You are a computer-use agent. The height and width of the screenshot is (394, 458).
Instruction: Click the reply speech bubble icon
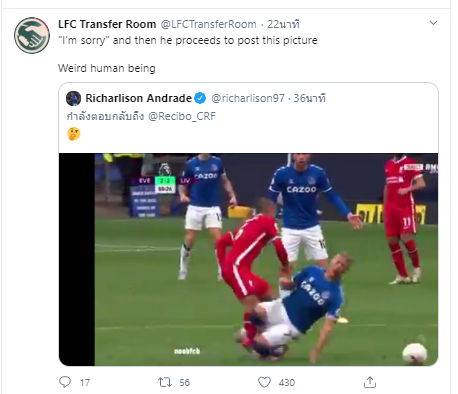point(65,382)
